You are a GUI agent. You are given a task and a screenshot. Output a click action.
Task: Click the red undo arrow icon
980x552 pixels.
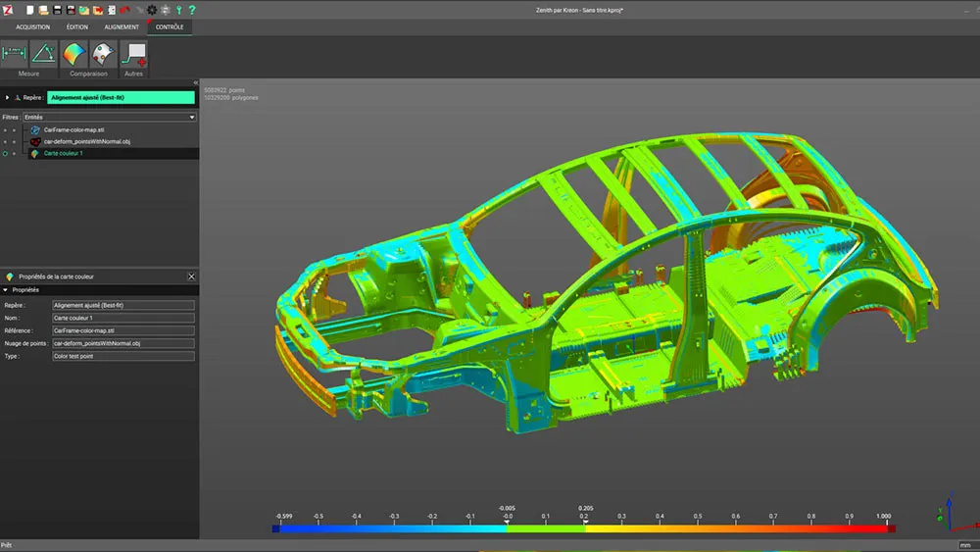pyautogui.click(x=124, y=10)
